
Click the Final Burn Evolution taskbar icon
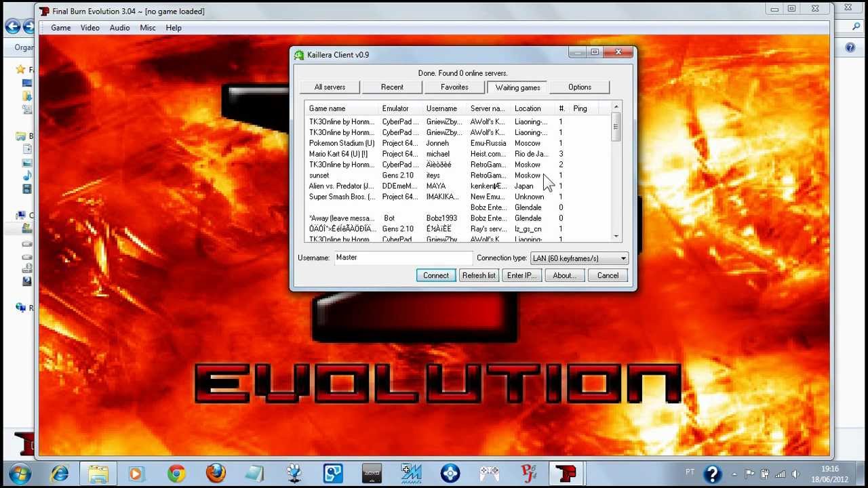[x=566, y=473]
